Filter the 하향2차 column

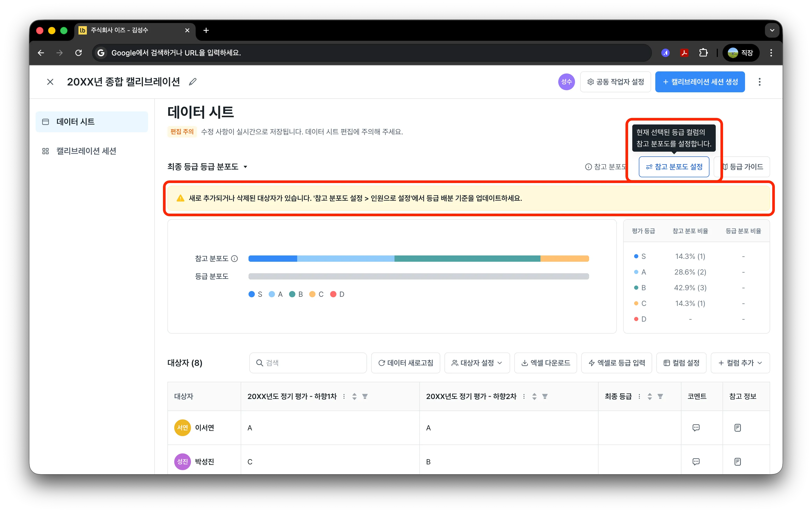(545, 396)
